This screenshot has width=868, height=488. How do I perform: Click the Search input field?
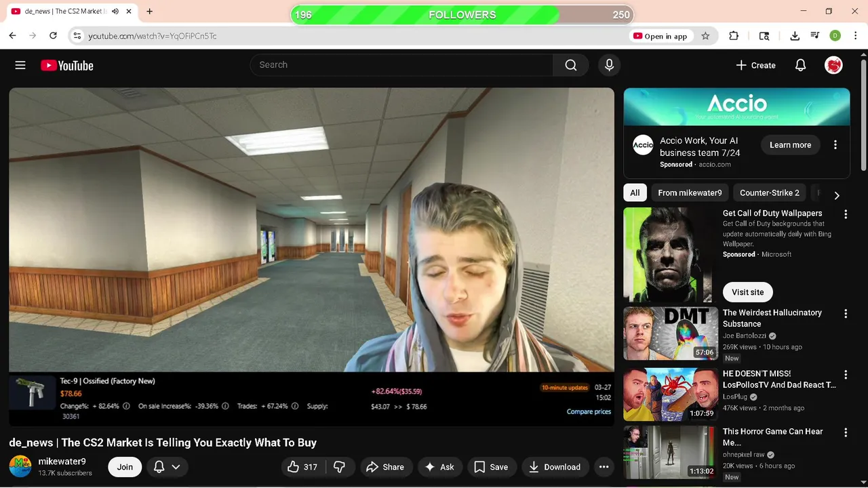(402, 65)
